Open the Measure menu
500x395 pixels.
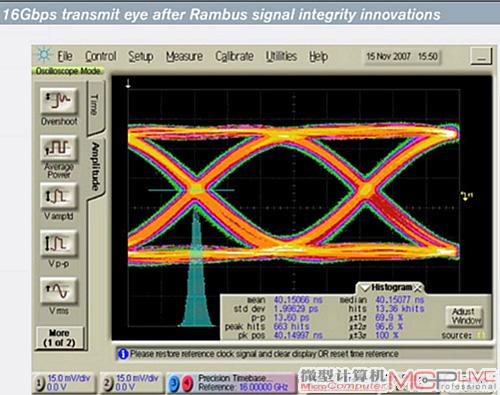coord(184,56)
